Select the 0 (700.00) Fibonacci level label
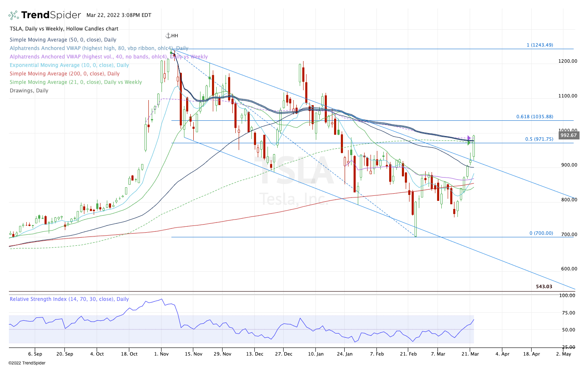This screenshot has height=367, width=588. [x=541, y=233]
